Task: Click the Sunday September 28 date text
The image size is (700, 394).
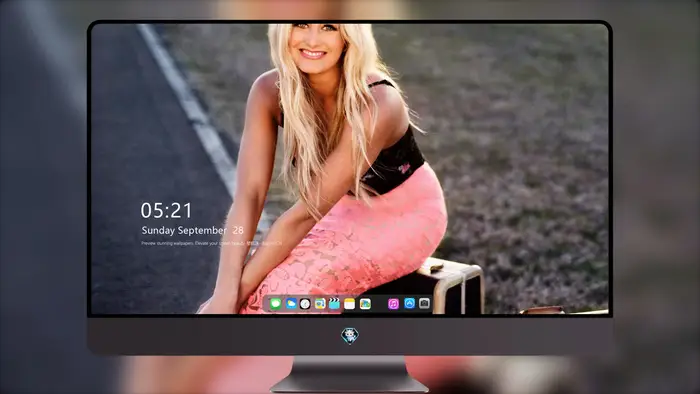Action: 192,231
